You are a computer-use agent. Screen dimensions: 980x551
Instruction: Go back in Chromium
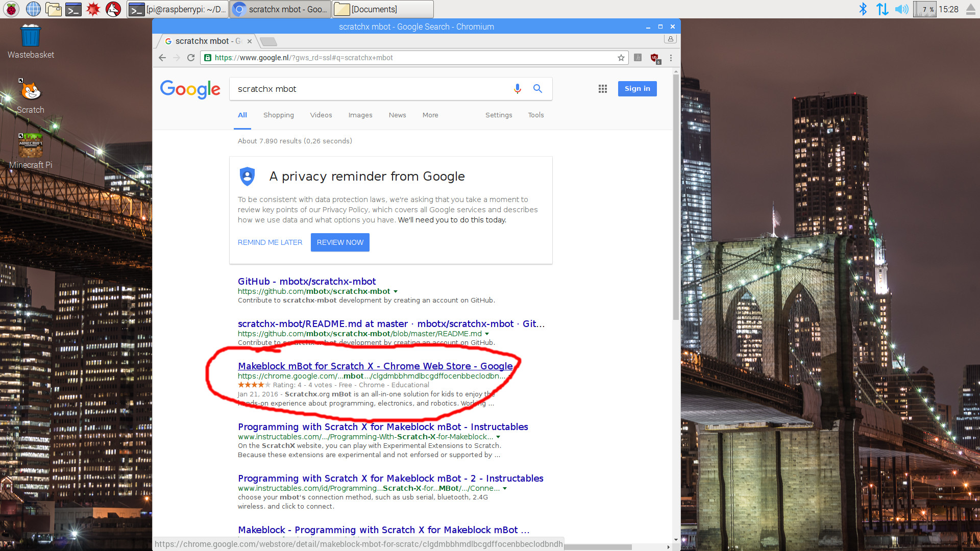[x=162, y=58]
